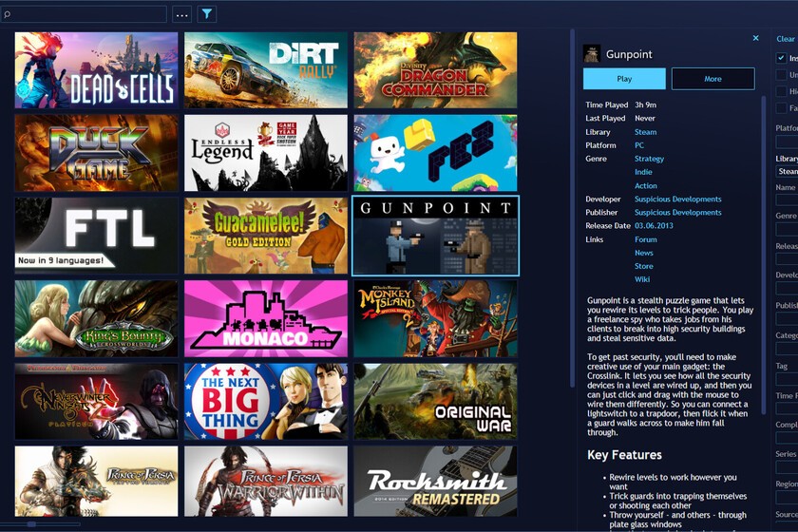Click Suspicious Developments in the Developer row
Screen dimensions: 798x532
[678, 199]
